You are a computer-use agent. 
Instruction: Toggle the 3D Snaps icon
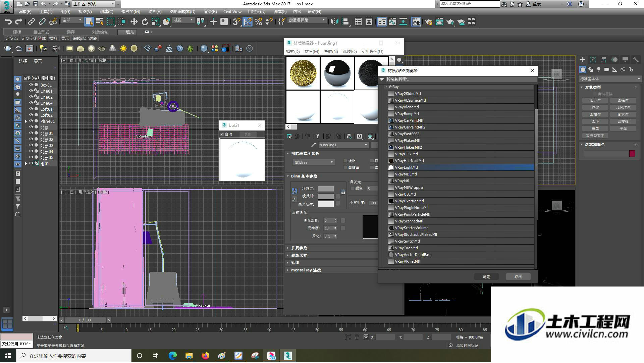(236, 22)
